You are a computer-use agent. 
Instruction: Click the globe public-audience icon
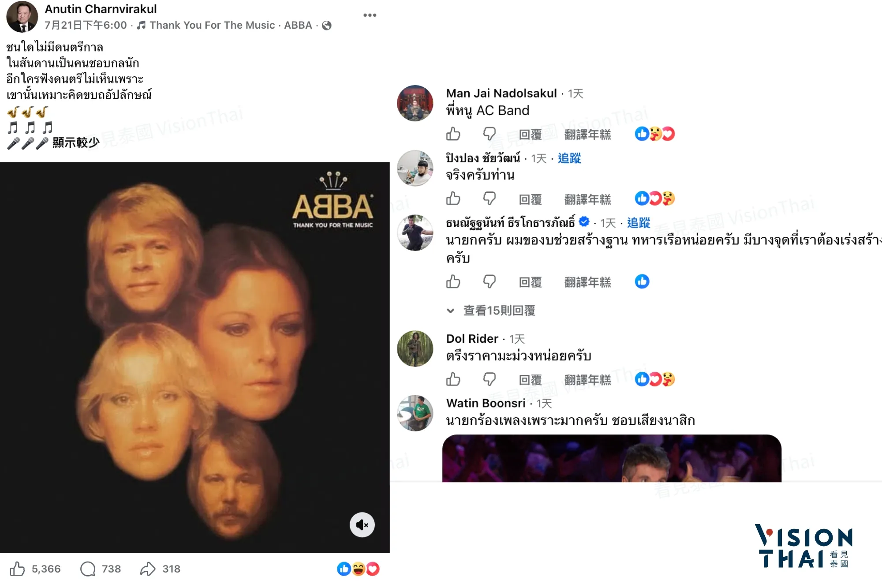click(x=327, y=26)
